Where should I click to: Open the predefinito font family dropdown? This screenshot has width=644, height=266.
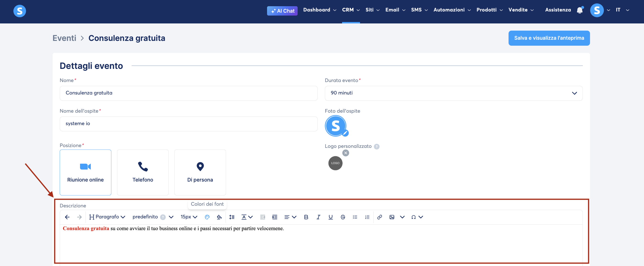click(153, 217)
